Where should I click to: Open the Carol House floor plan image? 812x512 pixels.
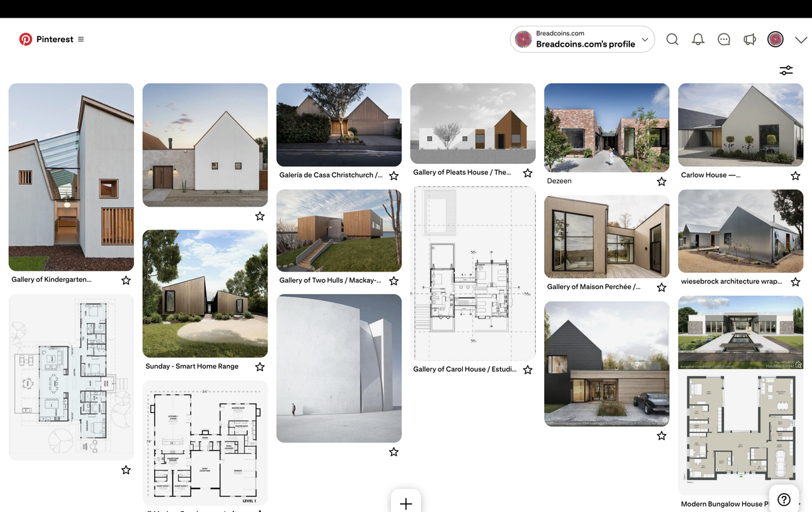click(x=473, y=274)
